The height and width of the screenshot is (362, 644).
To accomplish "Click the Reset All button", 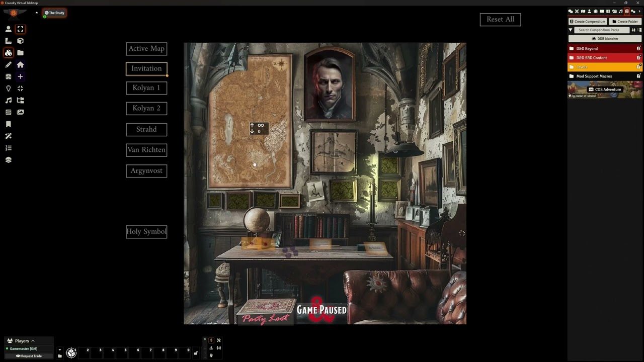I will [500, 20].
